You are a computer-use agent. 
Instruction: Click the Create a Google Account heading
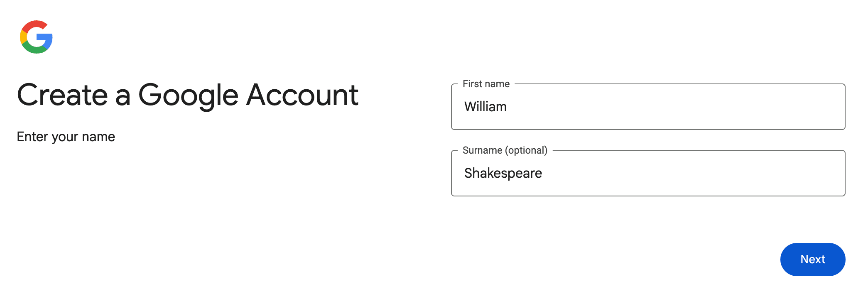coord(188,95)
